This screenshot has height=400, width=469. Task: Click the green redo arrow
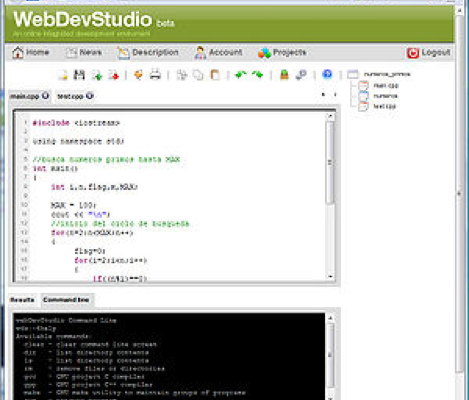pos(257,75)
